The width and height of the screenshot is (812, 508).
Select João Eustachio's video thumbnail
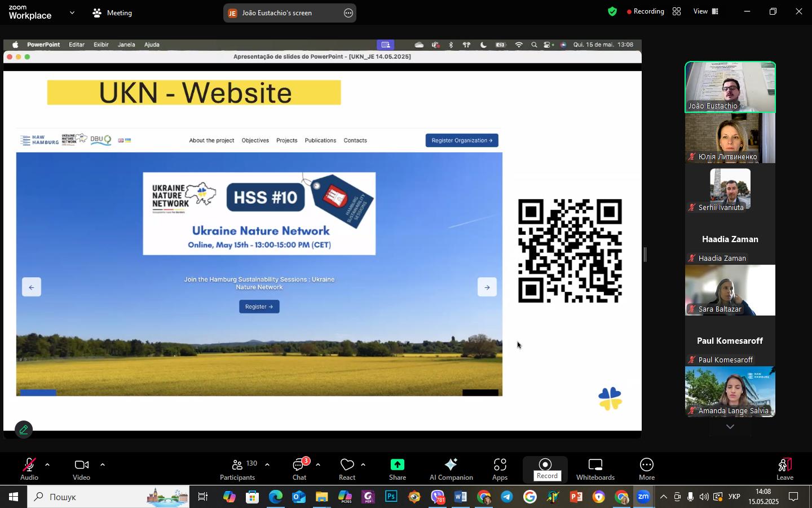click(730, 87)
